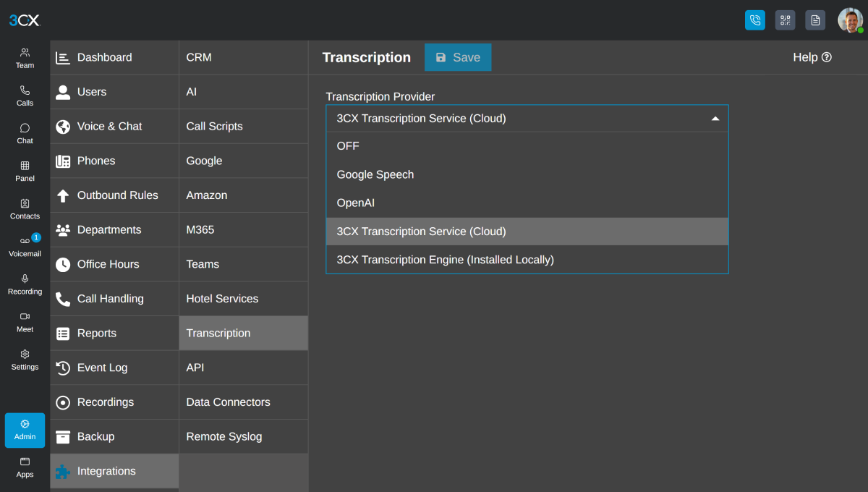Open the Settings gear icon
The image size is (868, 492).
pyautogui.click(x=25, y=354)
